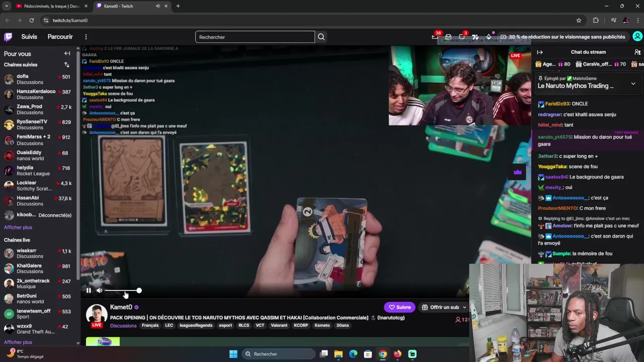The width and height of the screenshot is (644, 362).
Task: Open the Suivis page
Action: point(29,37)
